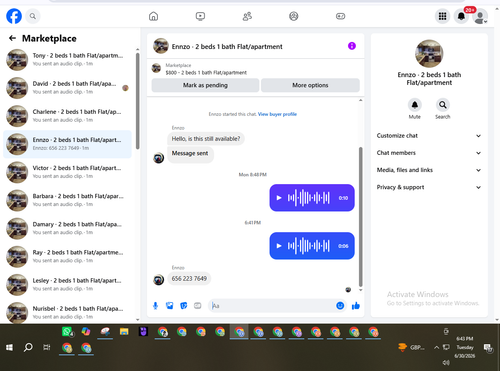This screenshot has width=500, height=371.
Task: Open Nurisbel's apartment conversation
Action: 67,312
